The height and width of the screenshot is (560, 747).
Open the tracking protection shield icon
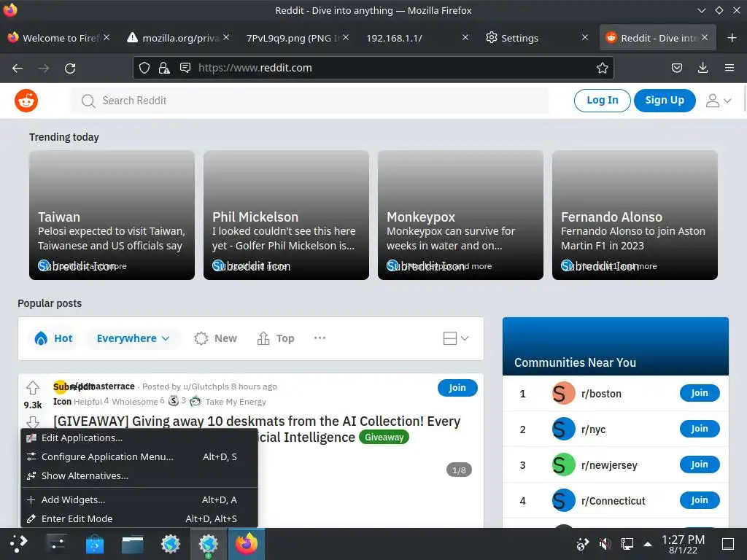click(x=144, y=68)
